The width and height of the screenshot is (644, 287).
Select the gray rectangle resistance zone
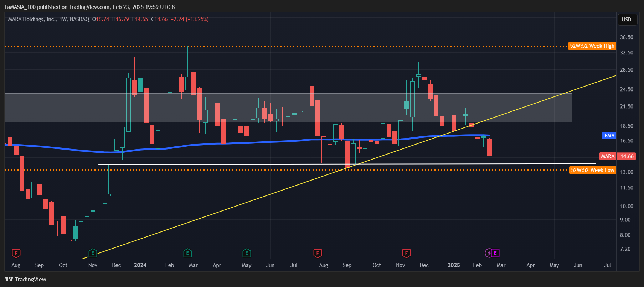[x=288, y=108]
